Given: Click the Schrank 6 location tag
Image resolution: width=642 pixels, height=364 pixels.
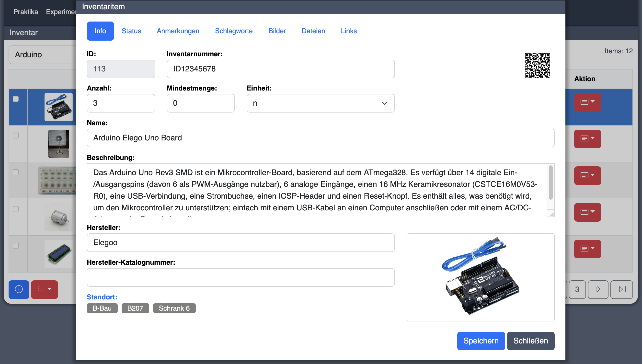Looking at the screenshot, I should tap(174, 308).
